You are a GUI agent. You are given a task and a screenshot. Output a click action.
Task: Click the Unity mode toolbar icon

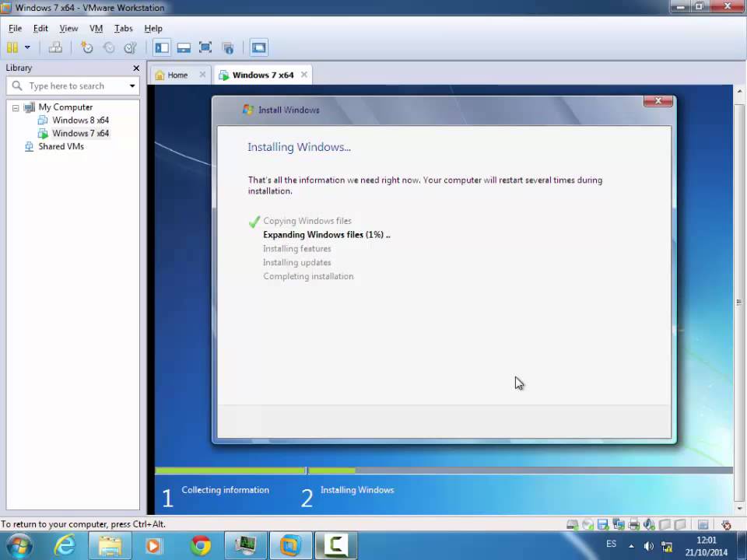[x=228, y=47]
